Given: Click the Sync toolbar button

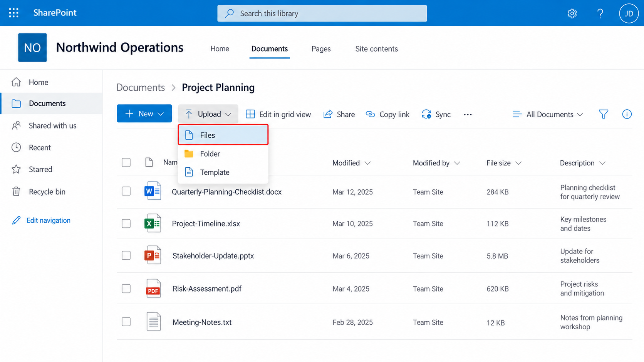Looking at the screenshot, I should click(436, 114).
